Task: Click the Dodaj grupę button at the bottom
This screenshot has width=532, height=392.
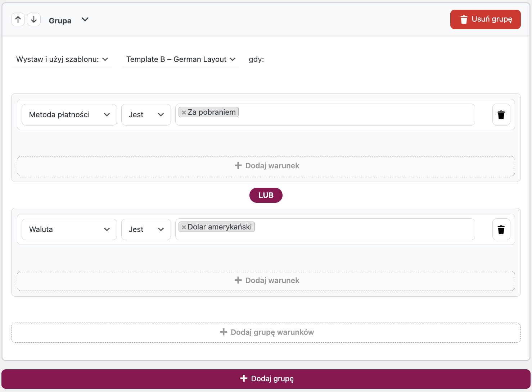Action: pos(266,379)
